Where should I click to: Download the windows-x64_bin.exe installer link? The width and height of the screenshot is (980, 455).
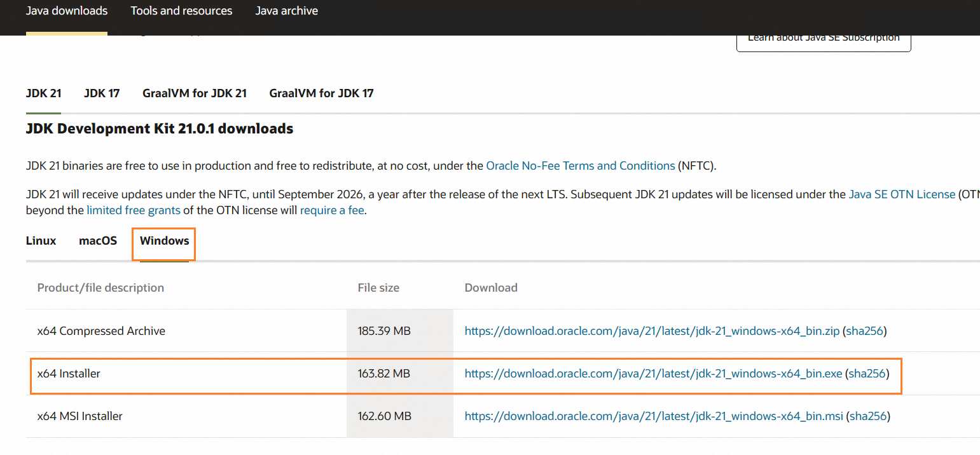tap(654, 374)
